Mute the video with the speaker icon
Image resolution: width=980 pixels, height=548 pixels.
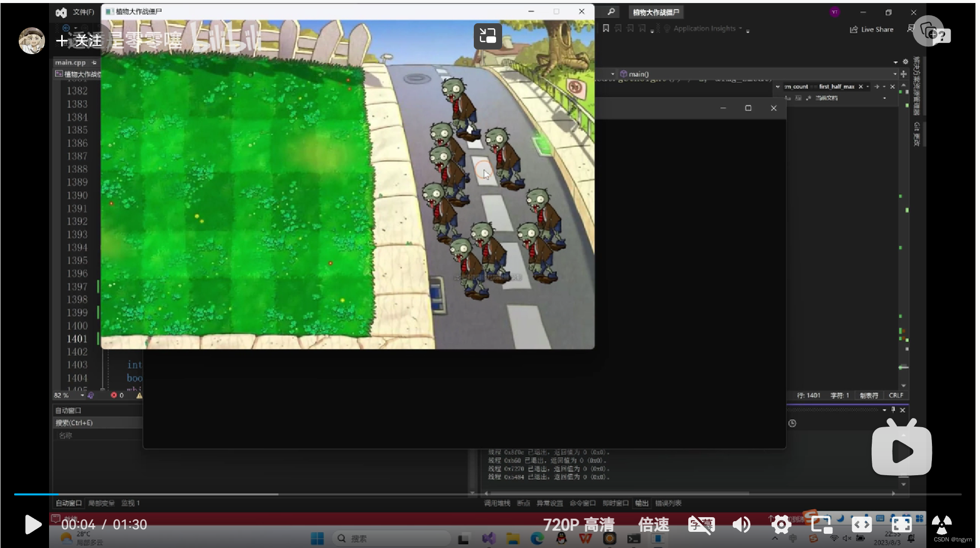(x=741, y=524)
